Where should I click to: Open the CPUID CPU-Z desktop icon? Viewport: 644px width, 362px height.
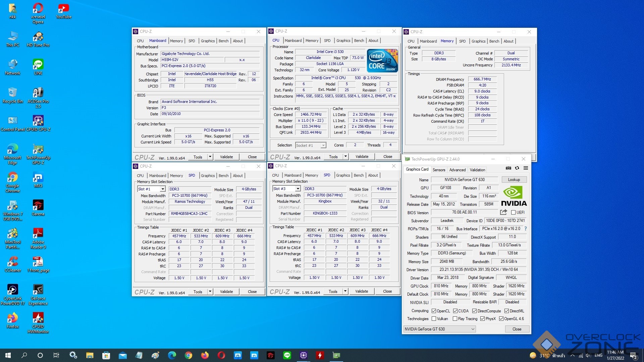click(x=38, y=124)
